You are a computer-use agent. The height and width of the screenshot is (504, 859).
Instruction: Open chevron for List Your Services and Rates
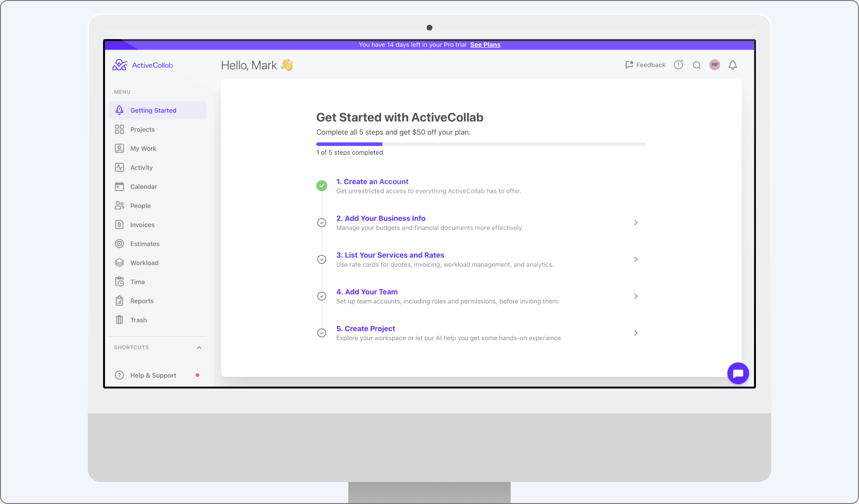(636, 259)
